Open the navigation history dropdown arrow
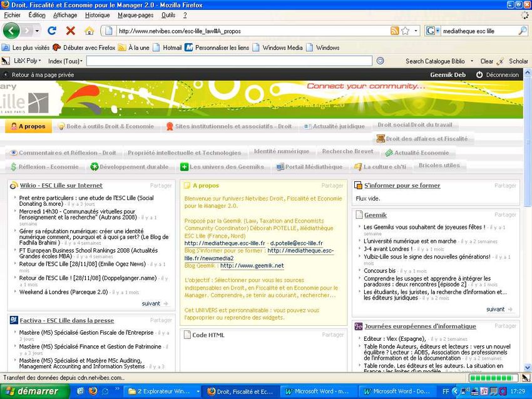The width and height of the screenshot is (532, 399). [37, 31]
